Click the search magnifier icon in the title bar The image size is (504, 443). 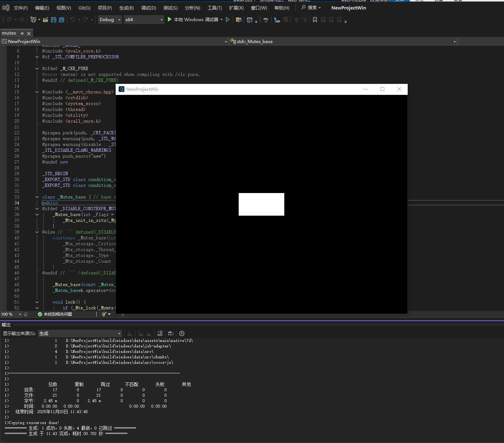click(303, 8)
